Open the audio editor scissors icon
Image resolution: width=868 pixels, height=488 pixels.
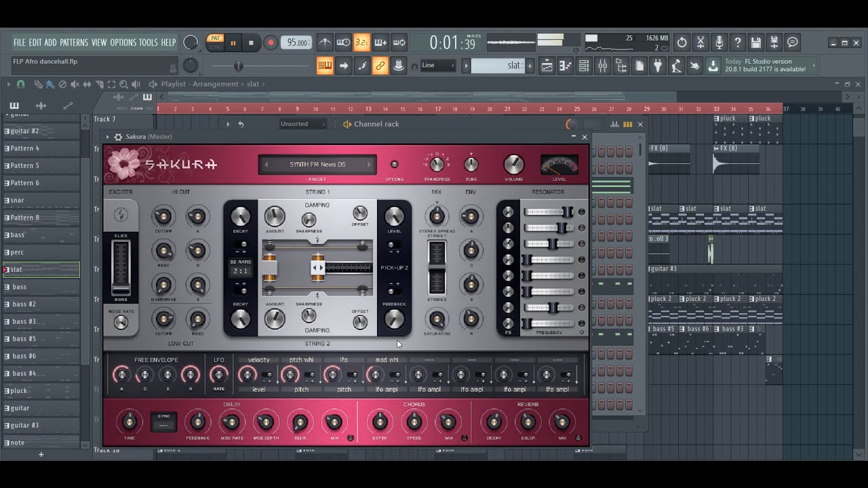pyautogui.click(x=701, y=43)
